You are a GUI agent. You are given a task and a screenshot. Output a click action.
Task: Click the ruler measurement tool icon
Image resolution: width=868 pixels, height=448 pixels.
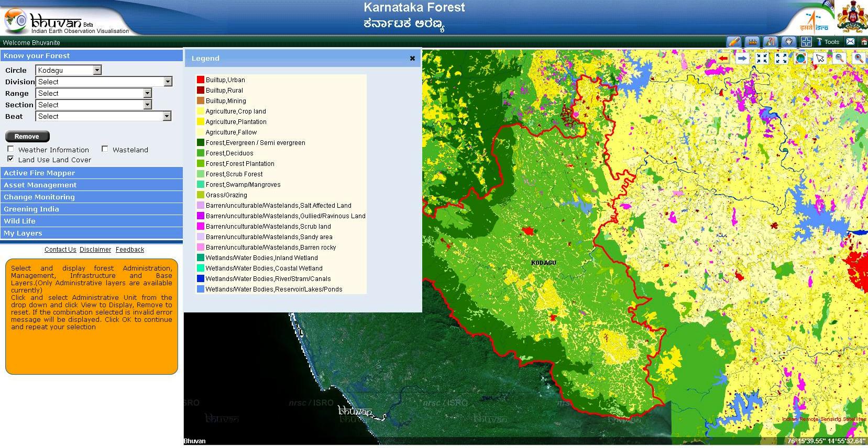click(x=752, y=42)
